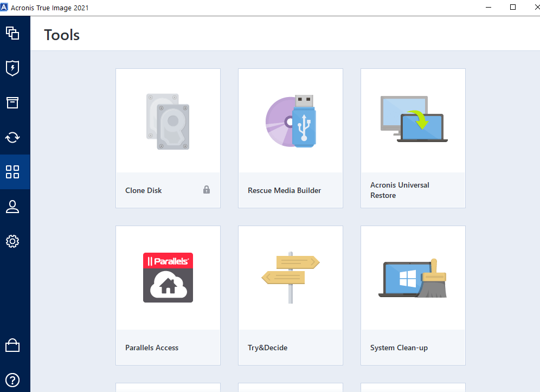Screen dimensions: 540x392
Task: Click the Acronis Universal Restore computers icon
Action: click(414, 119)
